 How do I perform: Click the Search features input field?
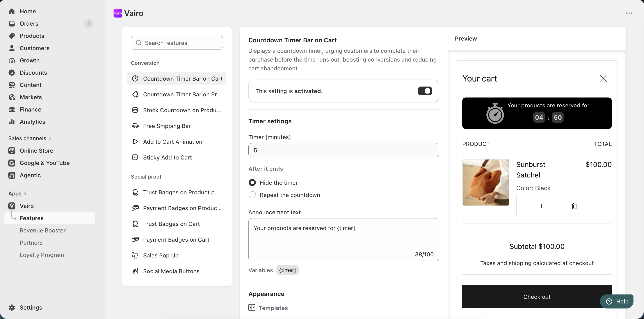tap(177, 43)
